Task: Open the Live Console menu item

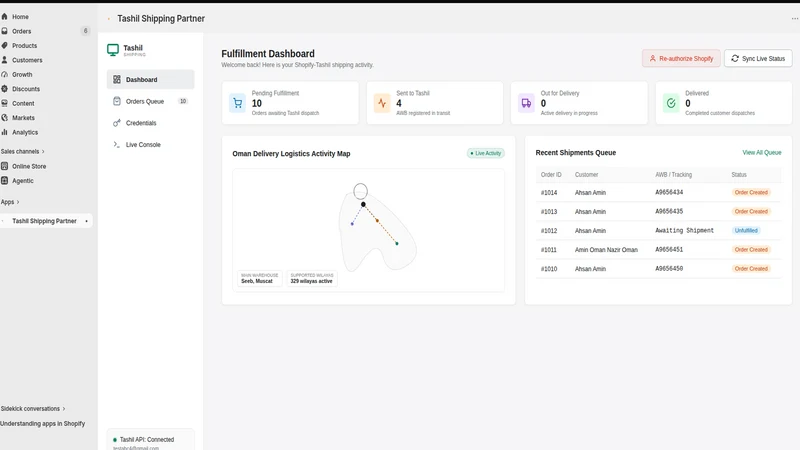Action: [x=151, y=144]
